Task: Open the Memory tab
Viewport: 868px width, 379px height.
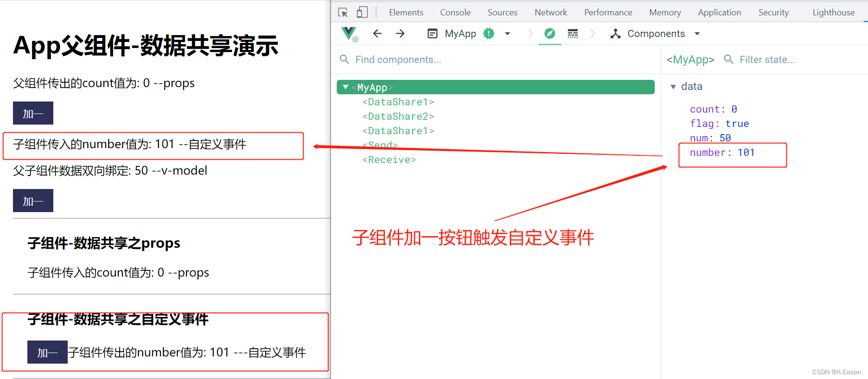Action: point(665,13)
